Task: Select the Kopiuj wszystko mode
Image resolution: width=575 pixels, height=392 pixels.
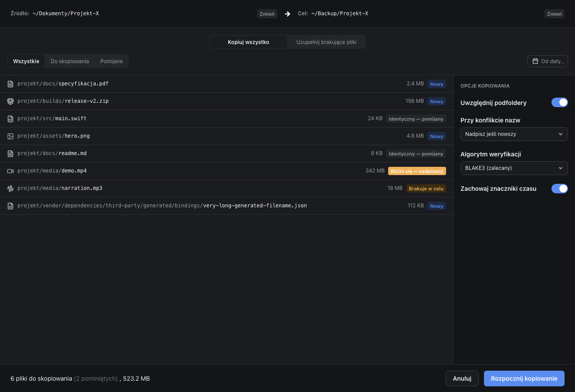Action: pyautogui.click(x=248, y=42)
